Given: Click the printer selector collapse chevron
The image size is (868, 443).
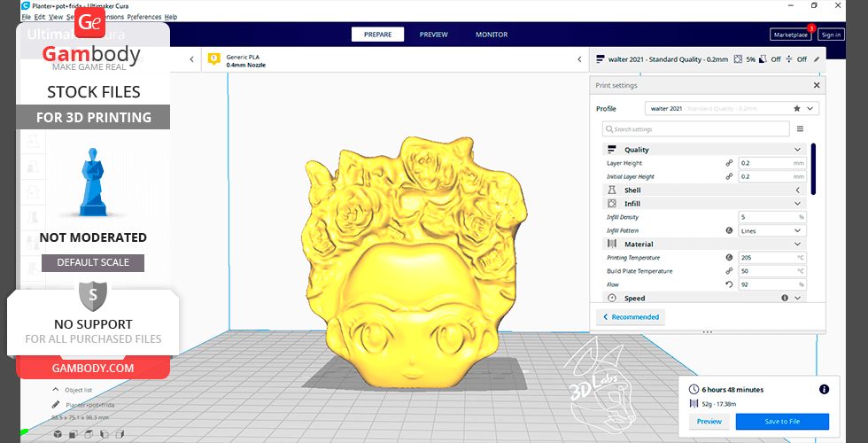Looking at the screenshot, I should [191, 59].
